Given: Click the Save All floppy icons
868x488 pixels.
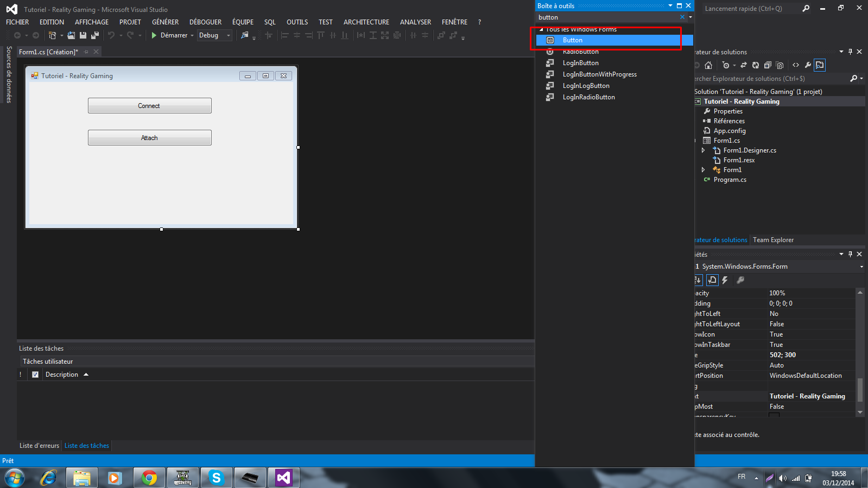Looking at the screenshot, I should click(95, 35).
